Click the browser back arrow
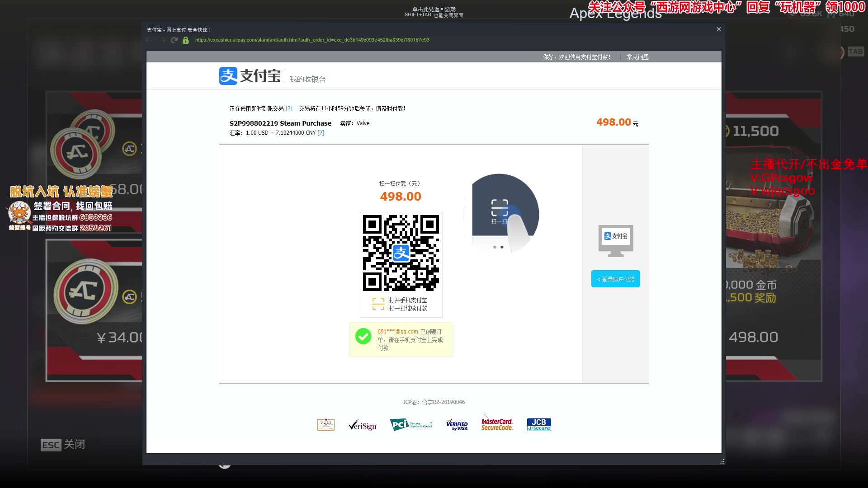 149,40
